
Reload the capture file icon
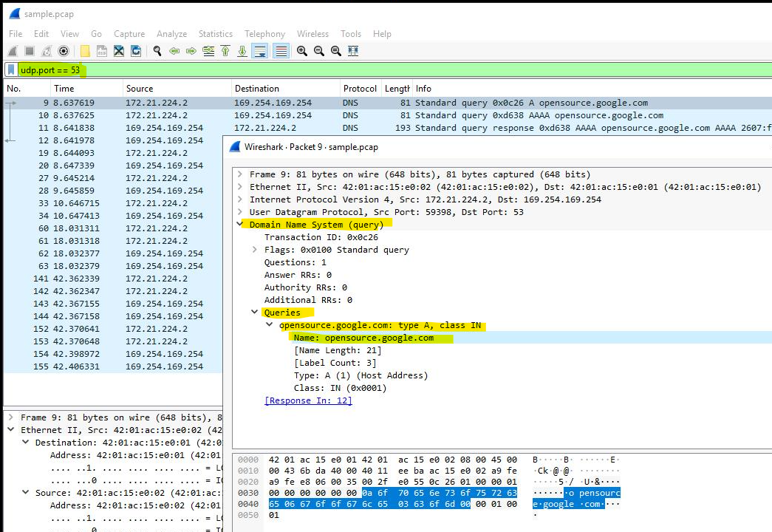coord(136,51)
